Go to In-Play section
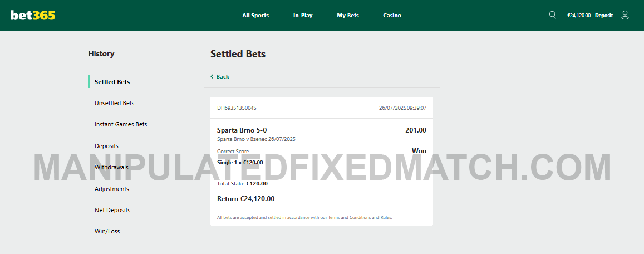The width and height of the screenshot is (644, 254). click(303, 16)
